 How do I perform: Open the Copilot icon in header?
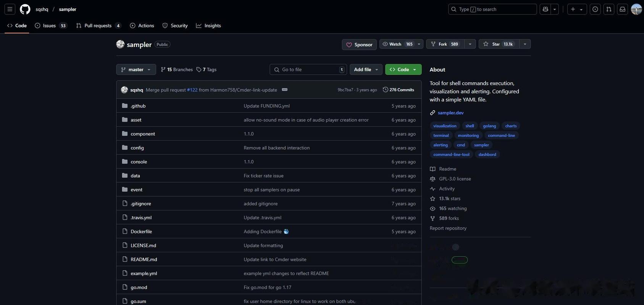(546, 9)
